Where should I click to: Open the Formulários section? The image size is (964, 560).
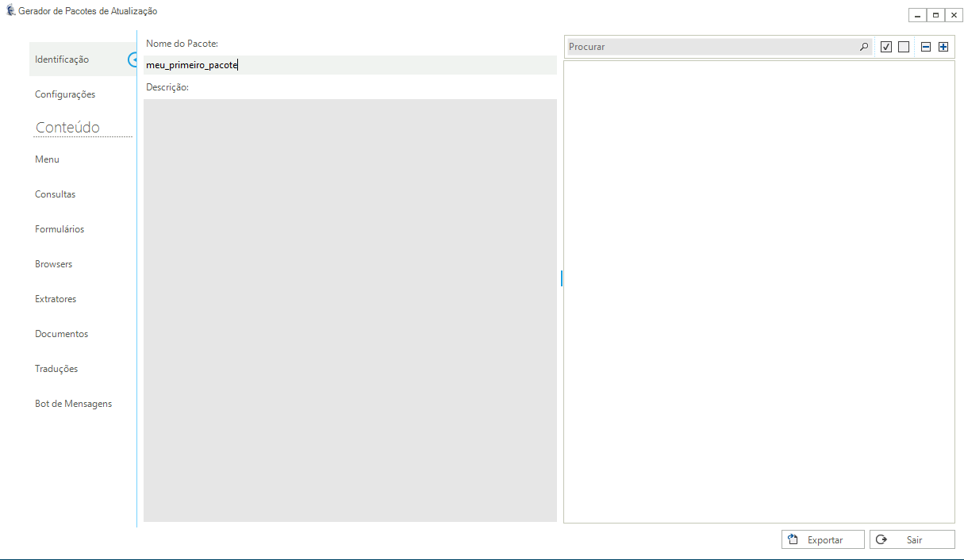point(60,229)
